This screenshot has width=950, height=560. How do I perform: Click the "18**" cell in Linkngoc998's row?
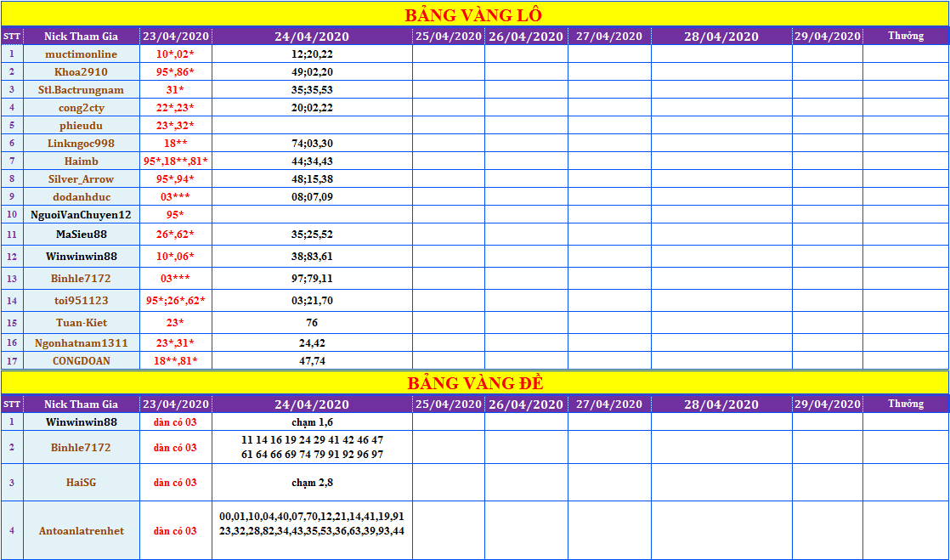click(176, 144)
